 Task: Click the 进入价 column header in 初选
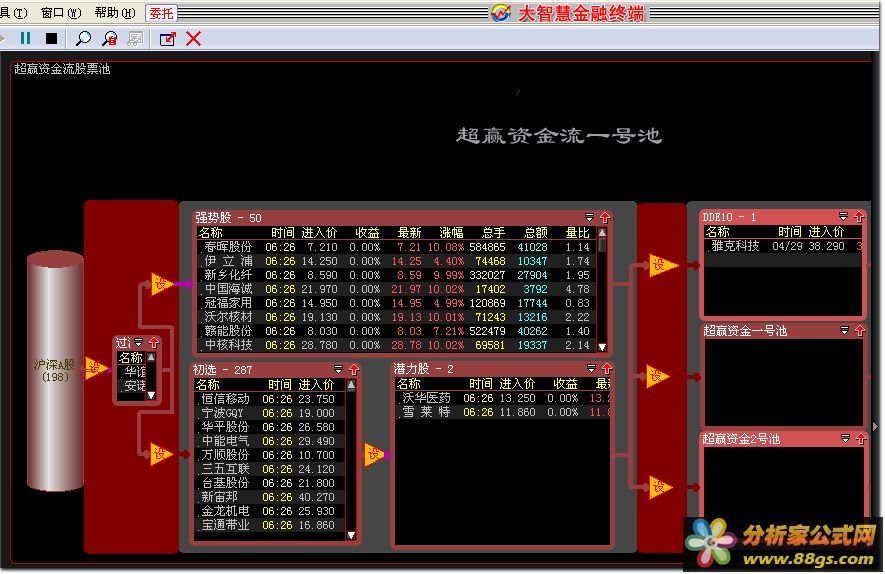click(x=316, y=385)
